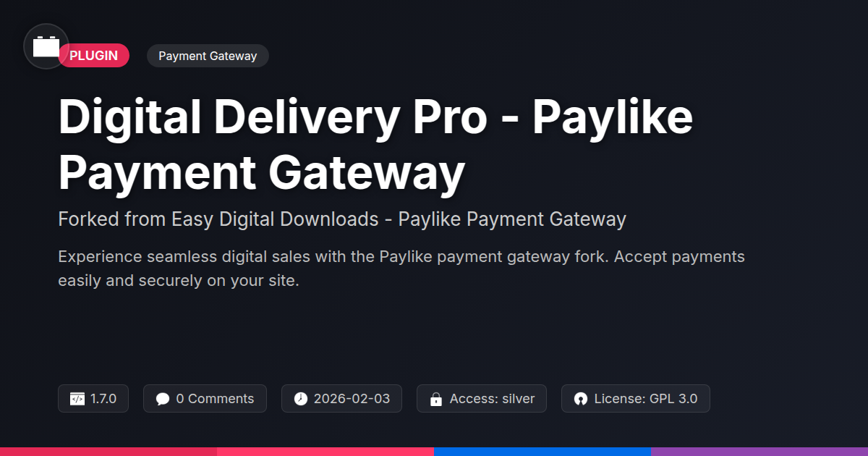Click the purple segment of the bottom bar
The width and height of the screenshot is (868, 456).
759,452
